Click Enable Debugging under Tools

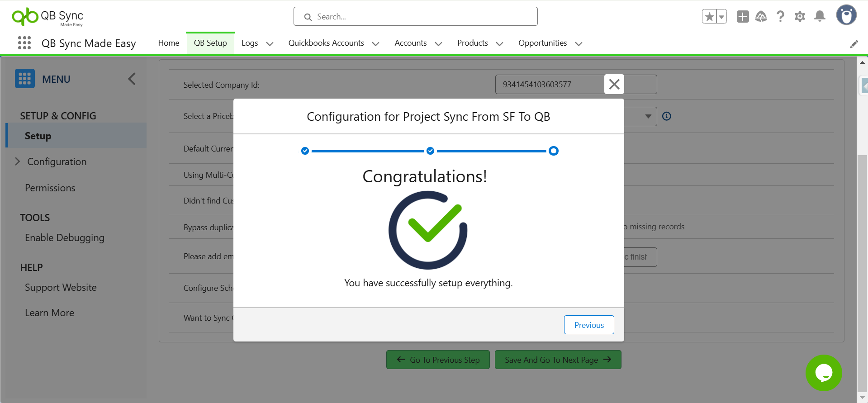click(65, 238)
